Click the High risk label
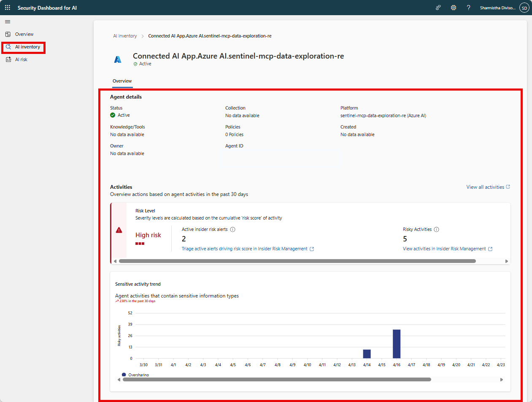The height and width of the screenshot is (402, 532). pyautogui.click(x=148, y=235)
